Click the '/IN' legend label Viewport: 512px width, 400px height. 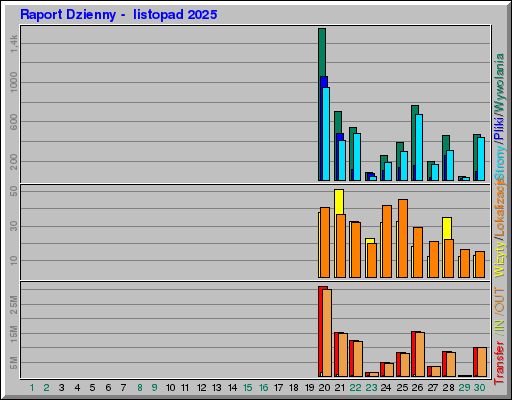click(x=499, y=327)
